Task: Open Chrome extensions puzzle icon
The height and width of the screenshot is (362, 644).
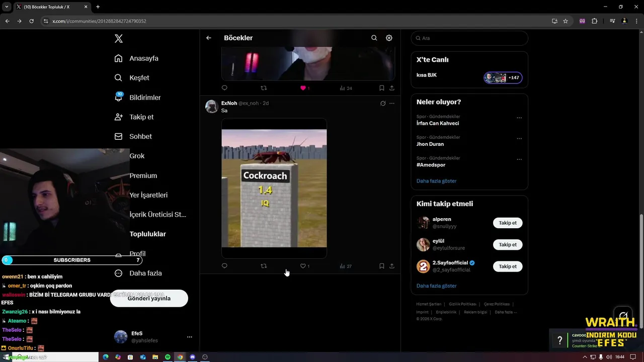Action: [594, 21]
